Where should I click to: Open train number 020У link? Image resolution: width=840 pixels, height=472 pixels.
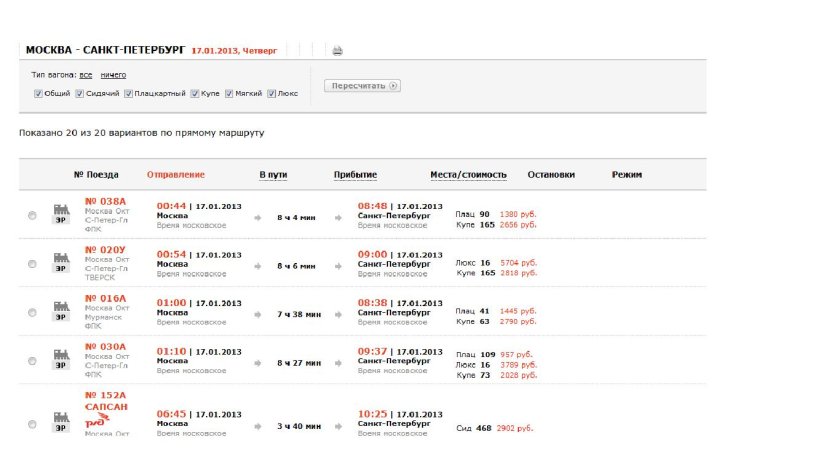coord(106,250)
